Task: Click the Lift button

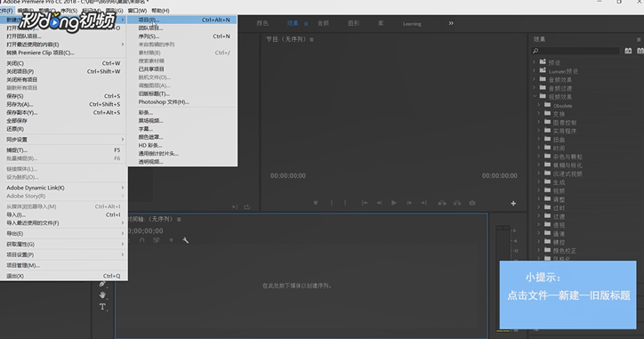Action: (442, 203)
